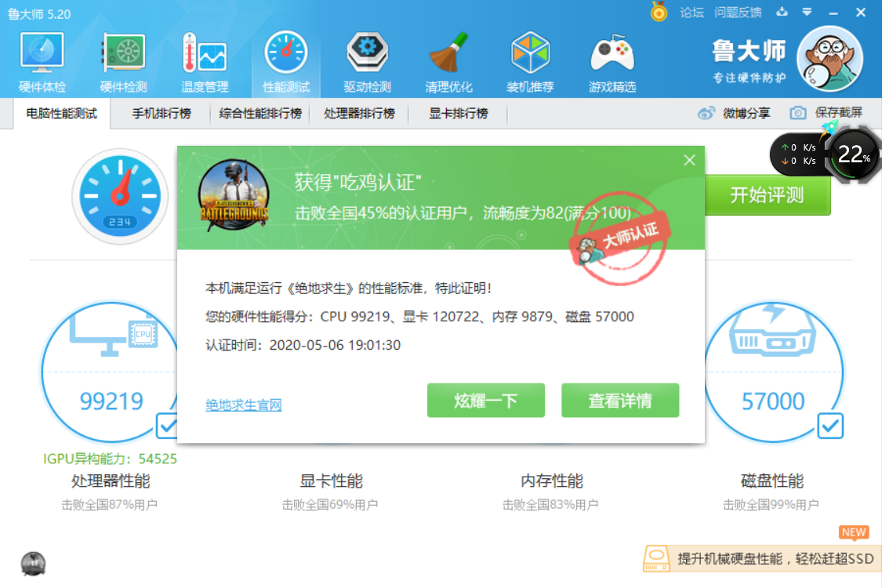Click 查看详情 view details button
The width and height of the screenshot is (882, 588).
click(620, 401)
